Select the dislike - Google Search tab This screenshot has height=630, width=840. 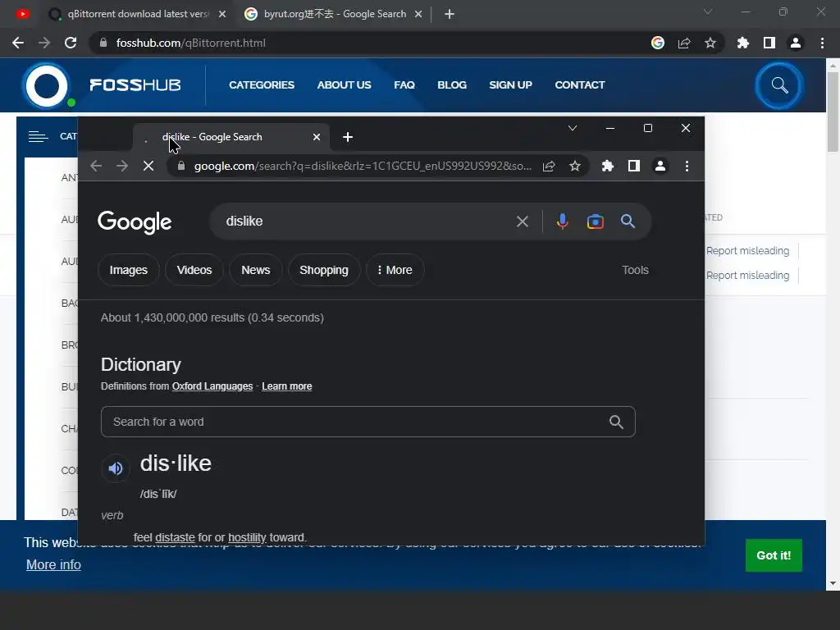(x=231, y=137)
